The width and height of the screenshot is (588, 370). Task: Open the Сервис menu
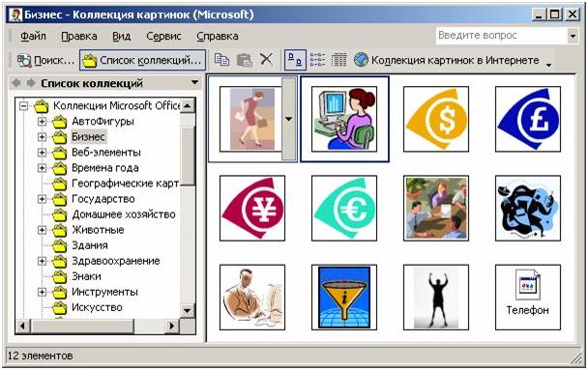pyautogui.click(x=163, y=37)
